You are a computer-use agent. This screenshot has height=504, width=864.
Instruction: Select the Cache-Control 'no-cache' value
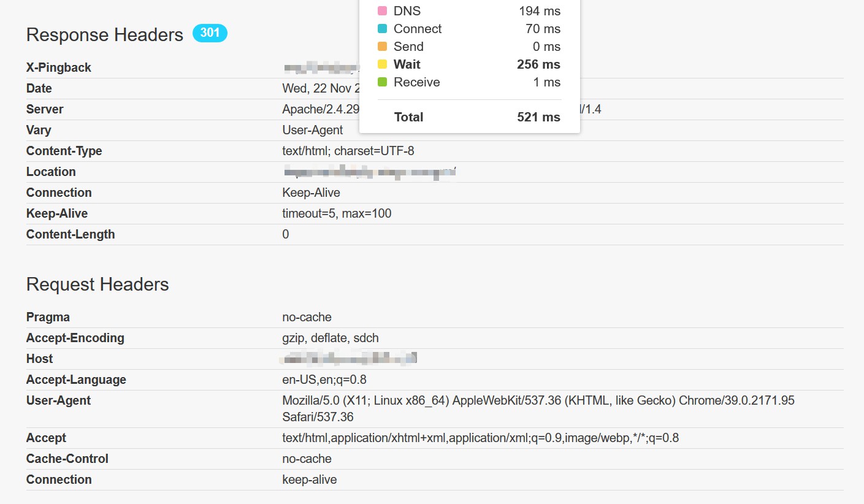(307, 459)
